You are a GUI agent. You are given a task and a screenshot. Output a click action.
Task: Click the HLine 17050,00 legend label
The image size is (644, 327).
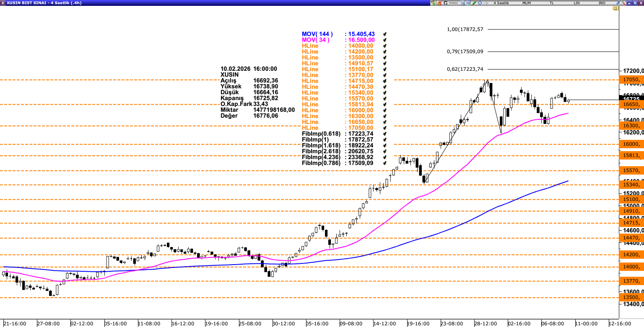tap(310, 128)
